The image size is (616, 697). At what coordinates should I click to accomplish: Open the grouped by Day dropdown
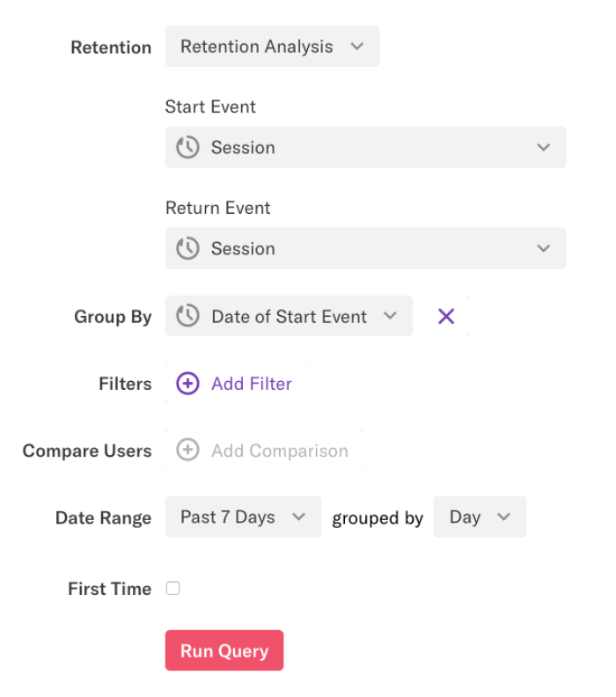pos(480,517)
